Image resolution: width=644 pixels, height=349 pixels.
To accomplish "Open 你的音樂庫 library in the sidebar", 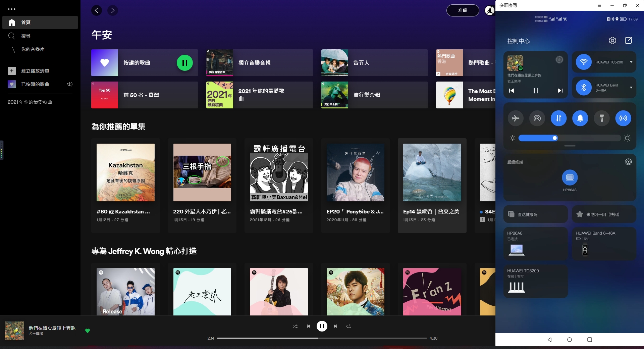I will 40,49.
